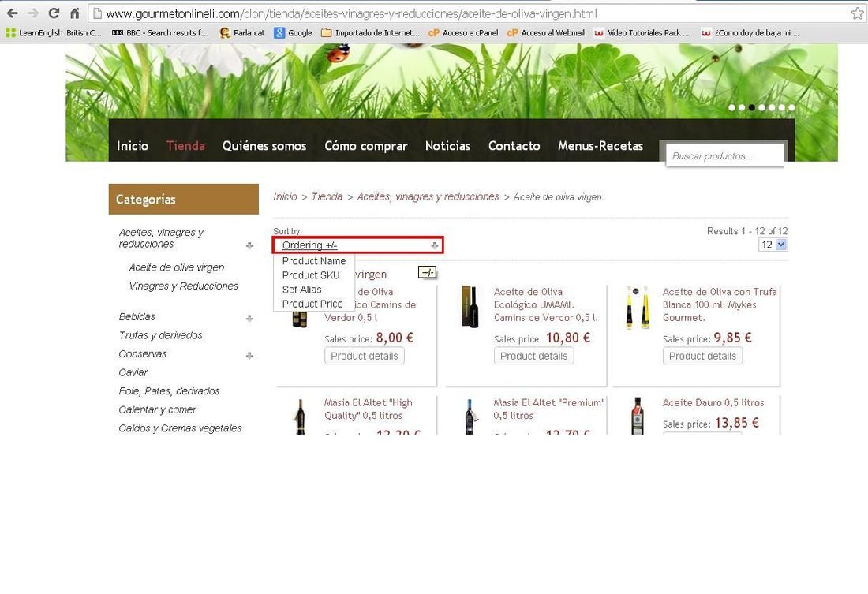868x594 pixels.
Task: Click the Trufa Blanca yellow bottles thumbnail
Action: [x=638, y=307]
